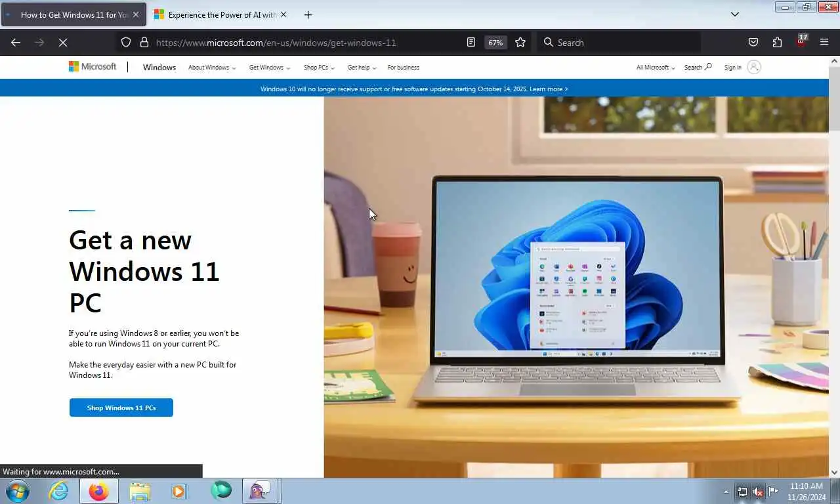Click 'Get a new Windows 11 PC' heading
The width and height of the screenshot is (840, 504).
[x=144, y=272]
